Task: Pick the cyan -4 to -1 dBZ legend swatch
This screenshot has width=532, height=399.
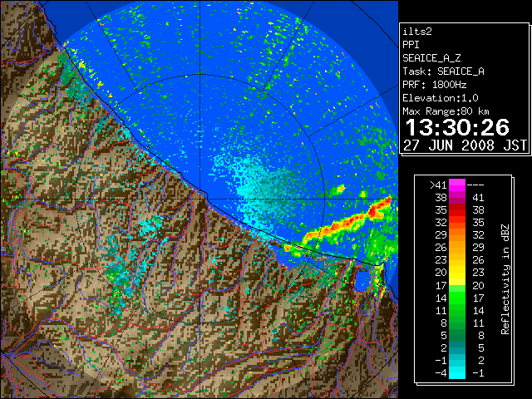Action: (456, 372)
